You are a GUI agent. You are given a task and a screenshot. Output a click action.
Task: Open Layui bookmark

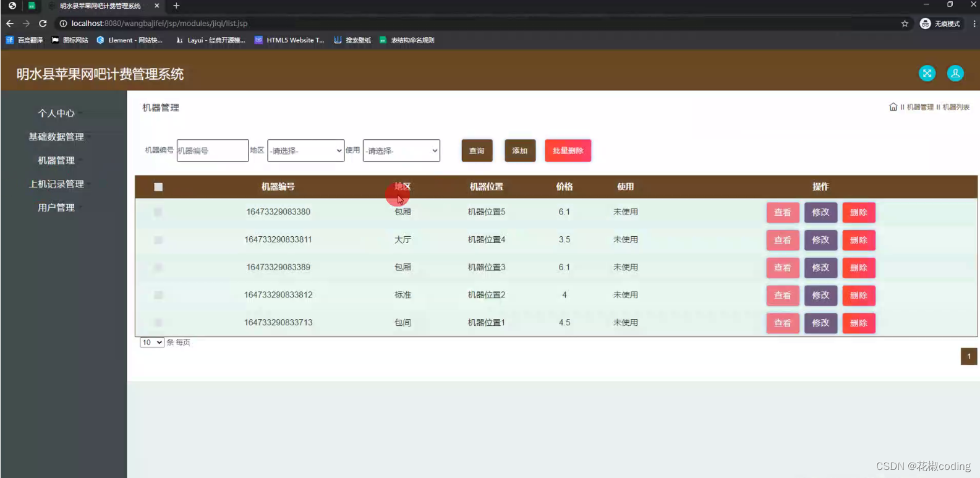(210, 40)
